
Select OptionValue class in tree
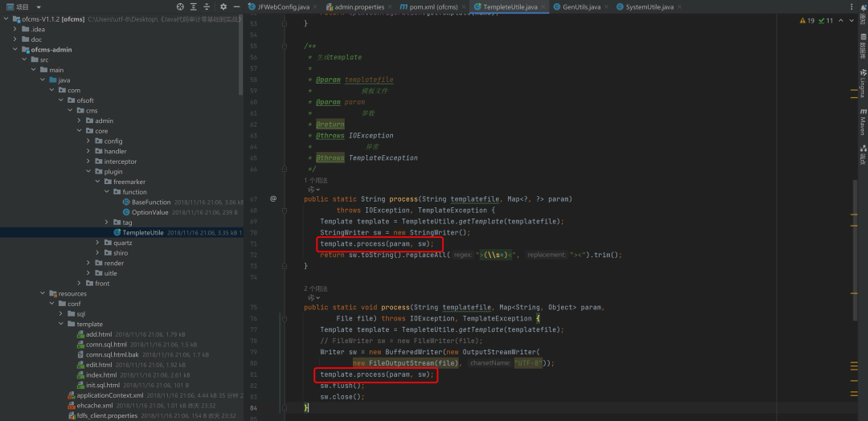pos(150,212)
